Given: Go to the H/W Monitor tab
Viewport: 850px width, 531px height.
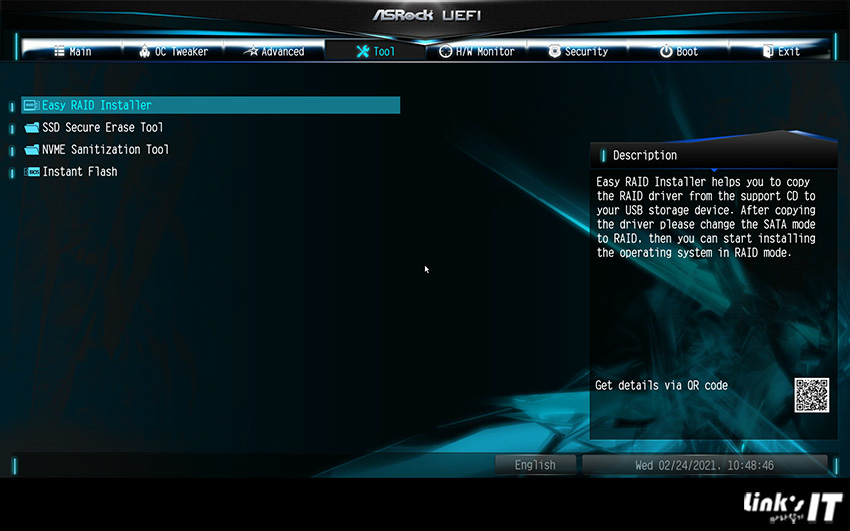Looking at the screenshot, I should point(476,51).
